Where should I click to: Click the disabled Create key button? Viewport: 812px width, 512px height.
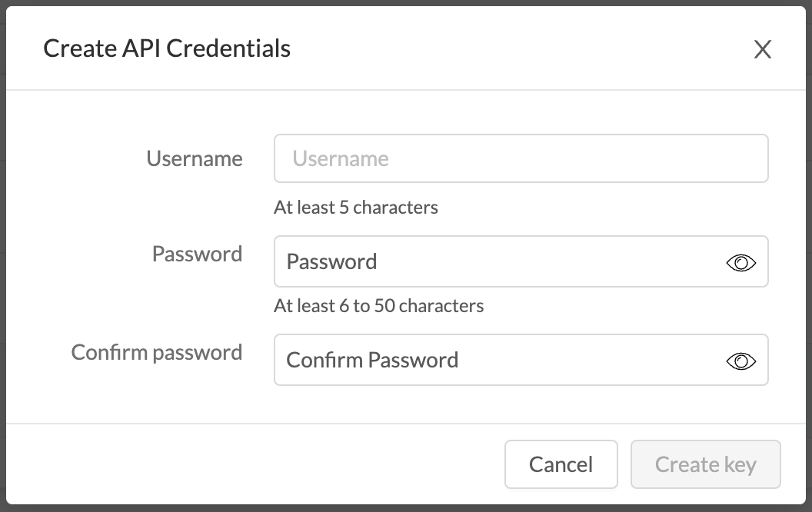coord(705,464)
